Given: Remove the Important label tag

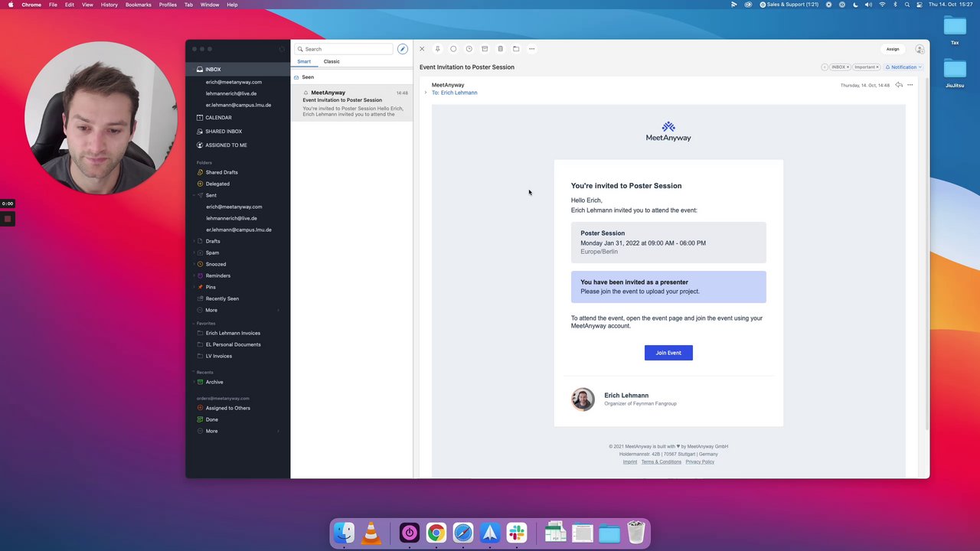Looking at the screenshot, I should 877,67.
